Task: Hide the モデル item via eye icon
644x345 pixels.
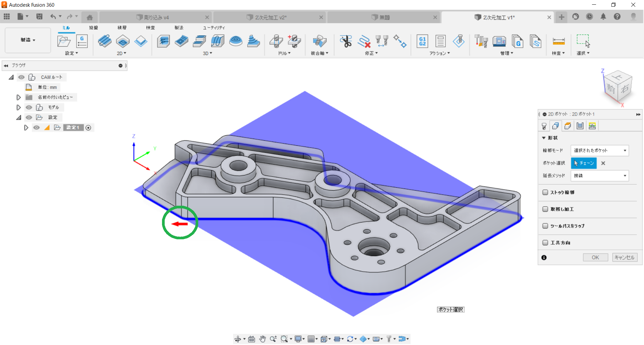Action: tap(29, 107)
